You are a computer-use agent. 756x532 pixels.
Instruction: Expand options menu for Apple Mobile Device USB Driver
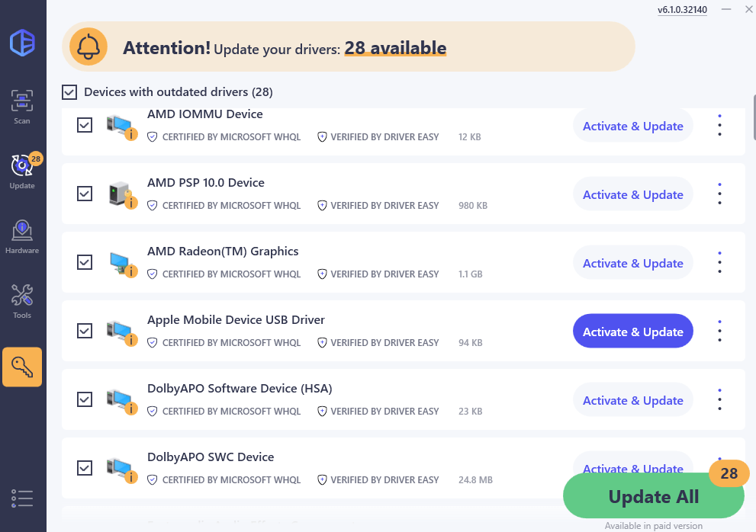click(x=719, y=332)
